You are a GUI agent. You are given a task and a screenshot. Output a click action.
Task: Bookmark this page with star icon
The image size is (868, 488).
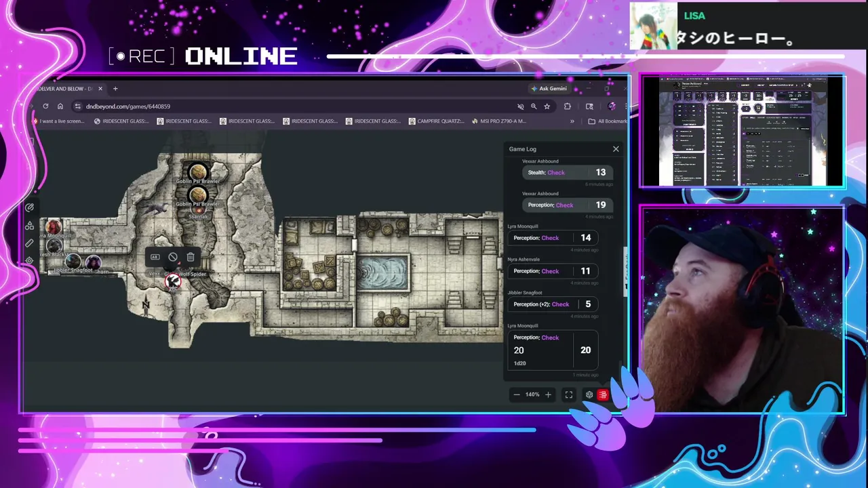click(x=547, y=106)
